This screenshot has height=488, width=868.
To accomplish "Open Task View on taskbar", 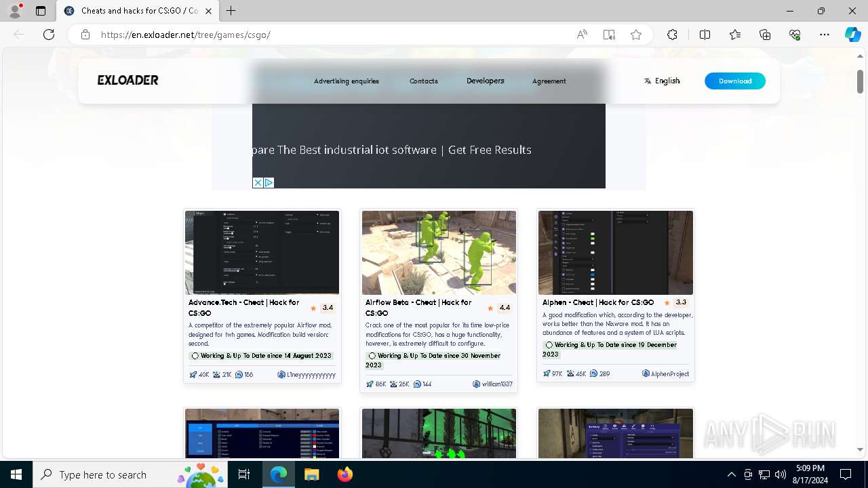I will pyautogui.click(x=244, y=474).
